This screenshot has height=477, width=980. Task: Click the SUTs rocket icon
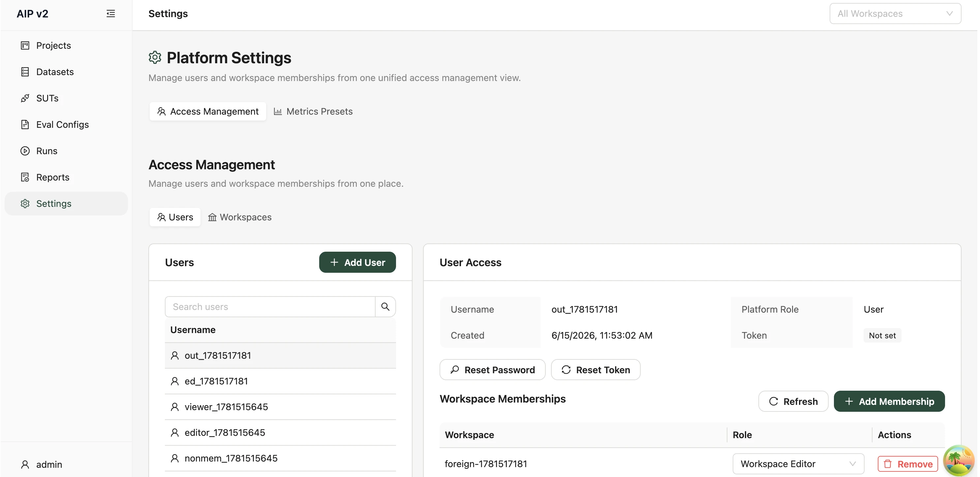(25, 98)
